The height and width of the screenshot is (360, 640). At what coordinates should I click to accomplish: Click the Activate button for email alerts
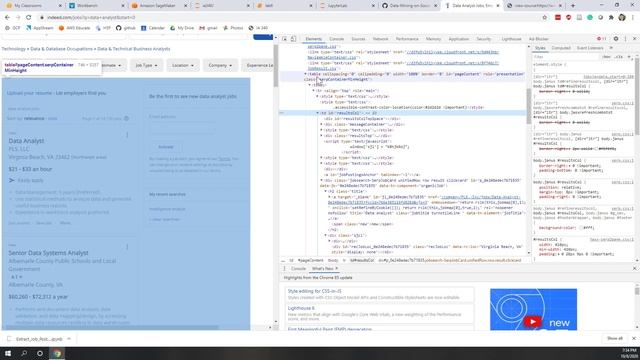tap(166, 147)
